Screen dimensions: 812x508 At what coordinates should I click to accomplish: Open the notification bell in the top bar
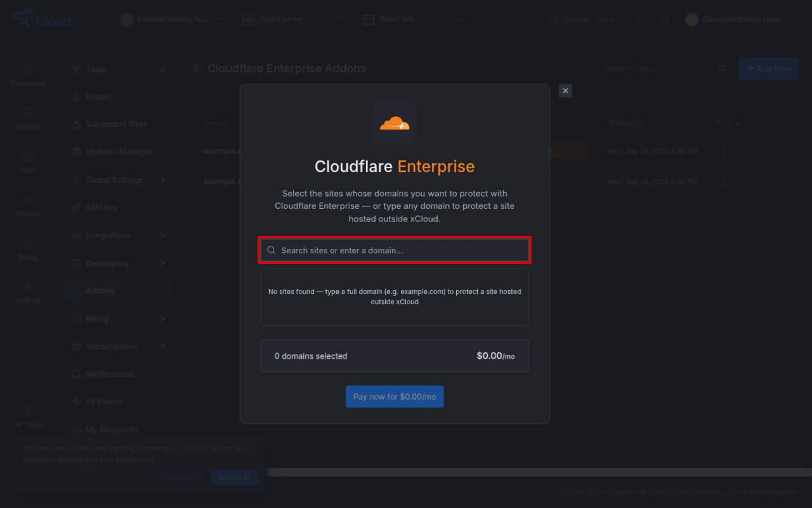(x=664, y=20)
